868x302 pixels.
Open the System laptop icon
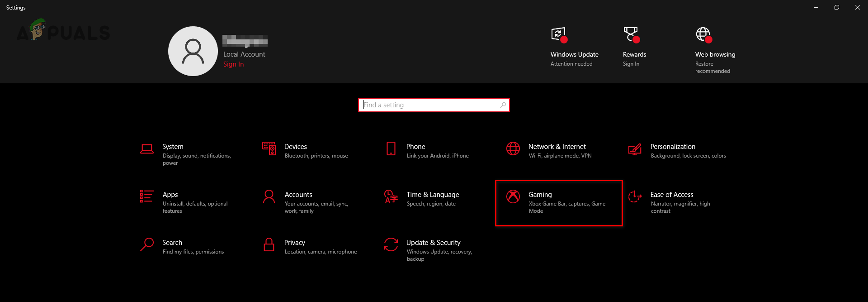click(147, 149)
